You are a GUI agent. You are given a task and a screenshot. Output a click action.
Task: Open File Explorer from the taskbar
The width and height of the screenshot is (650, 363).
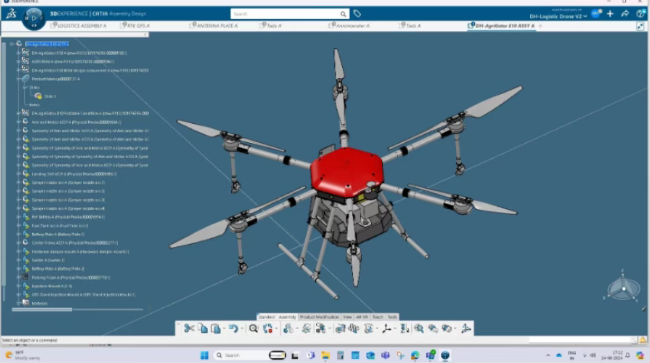click(x=325, y=355)
